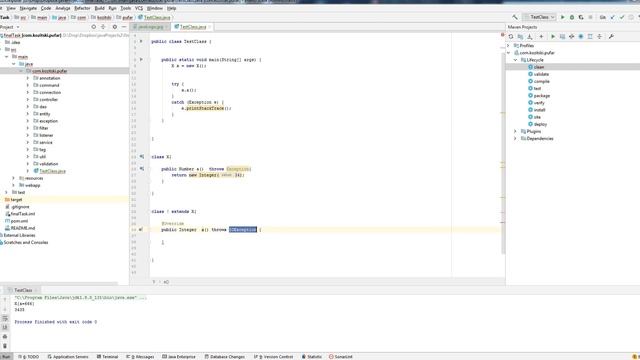Locate current file target icon in Project panel

click(93, 27)
